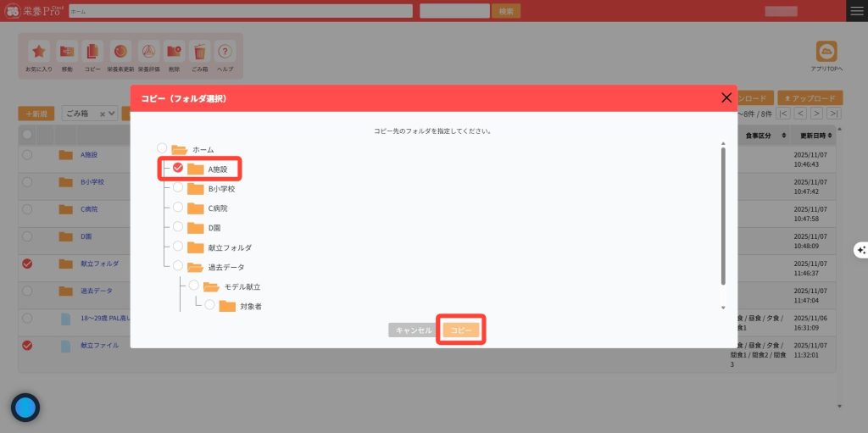Confirm with the コピー button in dialog

point(461,330)
